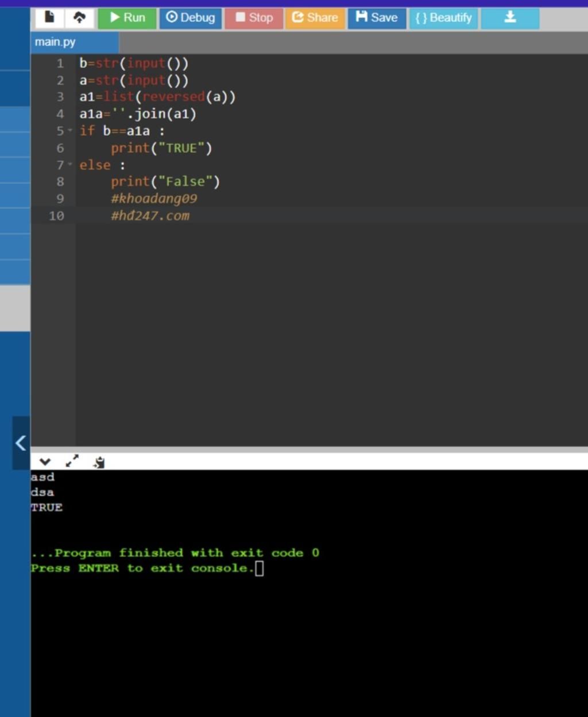
Task: Place cursor on a1=list(reversed(a)) line
Action: [157, 96]
